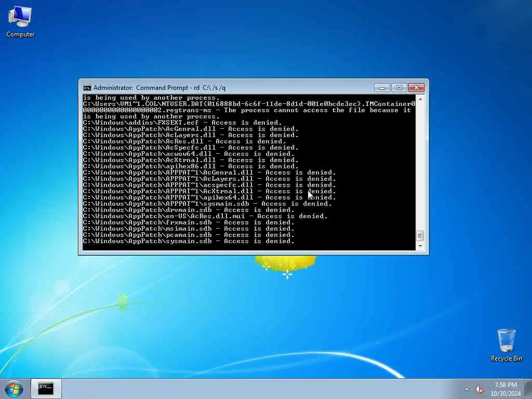Screen dimensions: 532x399
Task: Click the APPPAT~1\sysmain.sdb line
Action: (207, 204)
